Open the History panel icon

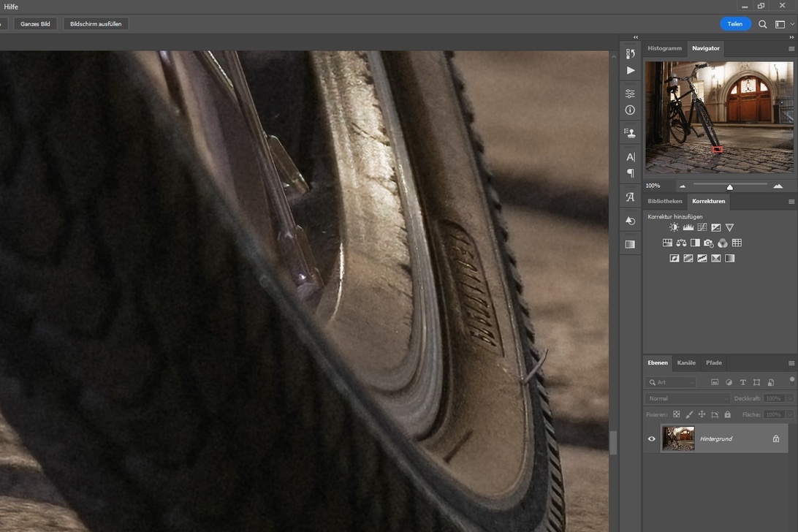[x=630, y=54]
